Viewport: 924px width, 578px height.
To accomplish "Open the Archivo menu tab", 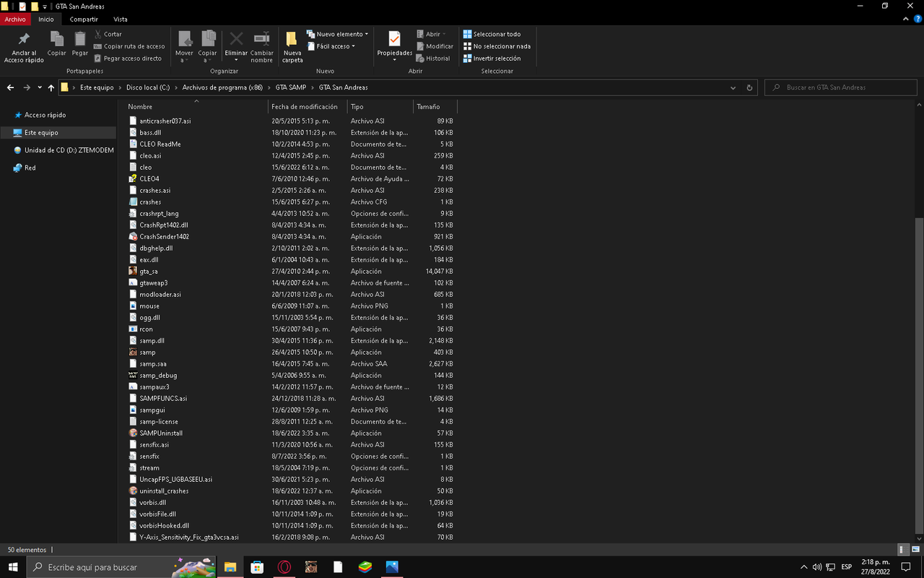I will (15, 20).
